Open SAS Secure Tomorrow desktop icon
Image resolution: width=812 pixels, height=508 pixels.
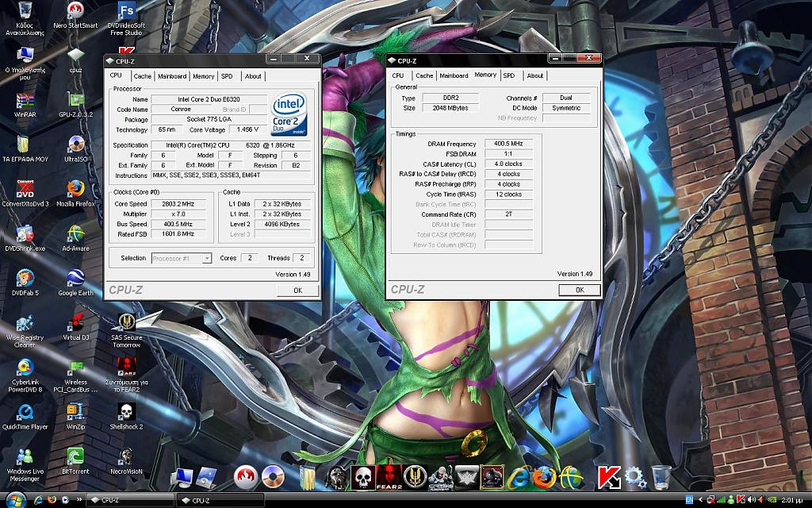tap(126, 331)
